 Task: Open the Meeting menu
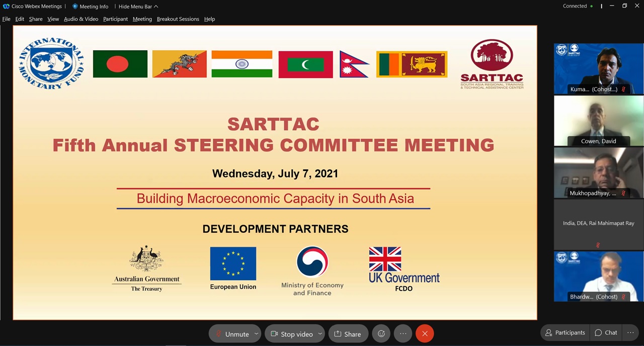click(142, 19)
